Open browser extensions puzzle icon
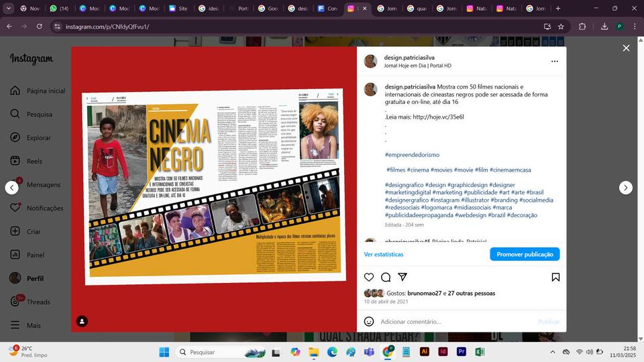This screenshot has height=362, width=644. [582, 26]
